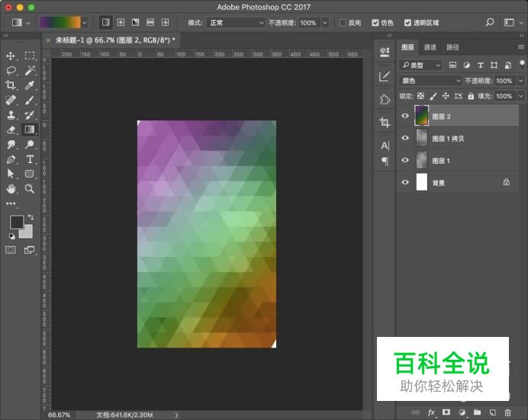Select the Eyedropper tool
The height and width of the screenshot is (420, 528).
[x=30, y=85]
